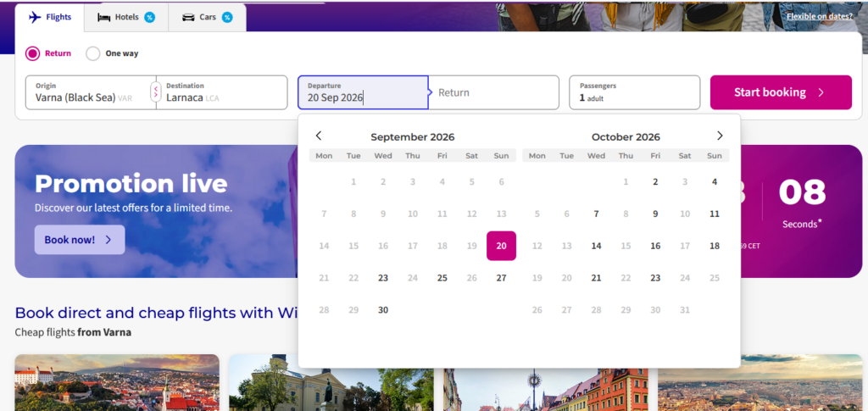Choose the One way radio option
Screen dimensions: 868x411
click(93, 53)
